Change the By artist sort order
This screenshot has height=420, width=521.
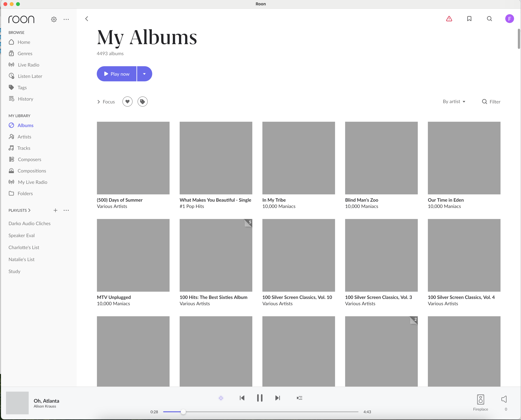click(454, 102)
